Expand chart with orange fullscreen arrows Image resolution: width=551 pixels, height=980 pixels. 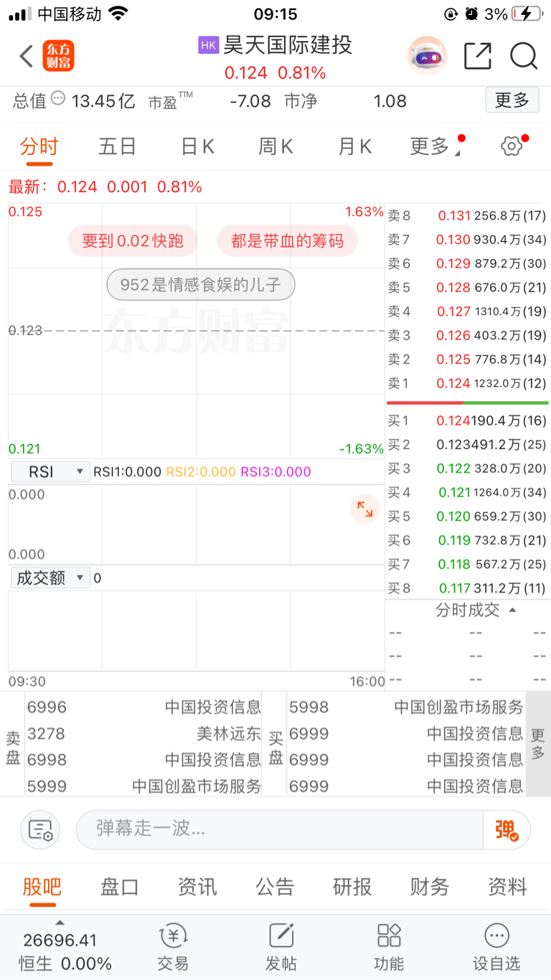point(365,509)
